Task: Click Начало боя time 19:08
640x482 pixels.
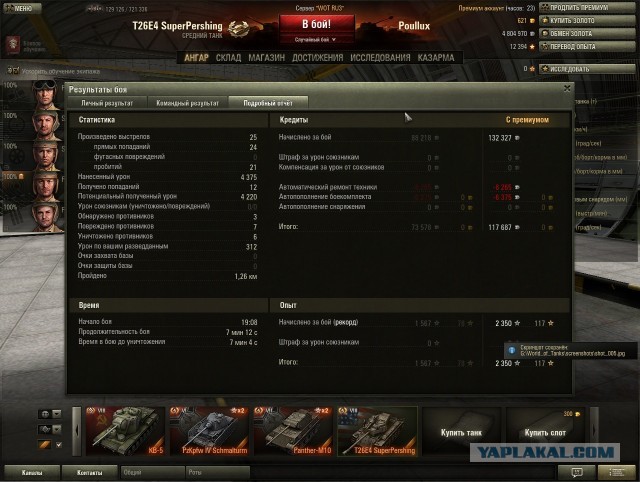Action: tap(249, 322)
